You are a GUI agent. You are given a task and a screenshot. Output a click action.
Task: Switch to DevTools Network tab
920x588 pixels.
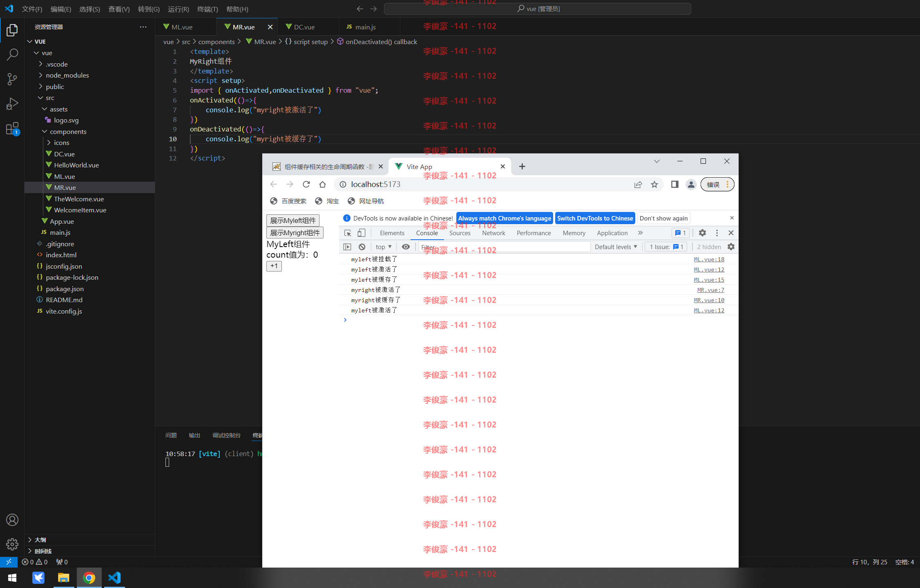pos(493,233)
